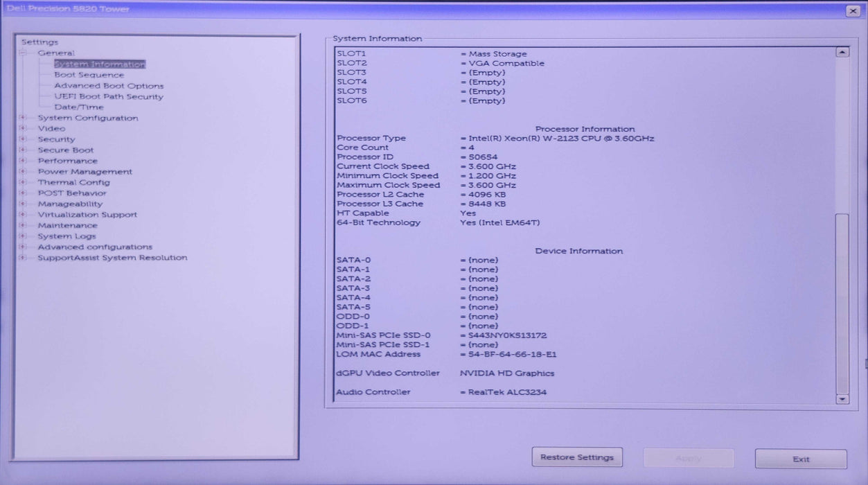Click the scrollbar up arrow
Screen dimensions: 868x485
(842, 52)
